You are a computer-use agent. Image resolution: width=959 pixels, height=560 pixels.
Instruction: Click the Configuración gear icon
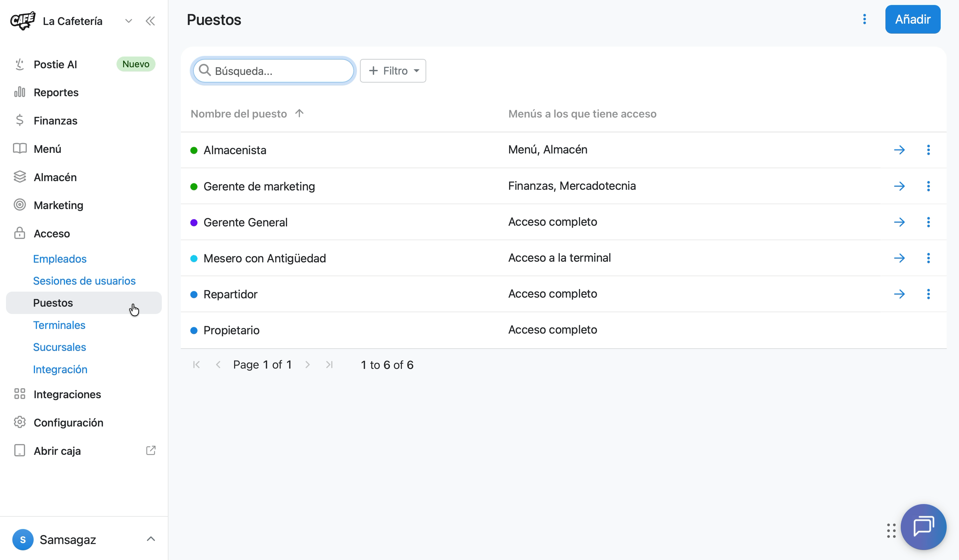click(20, 422)
